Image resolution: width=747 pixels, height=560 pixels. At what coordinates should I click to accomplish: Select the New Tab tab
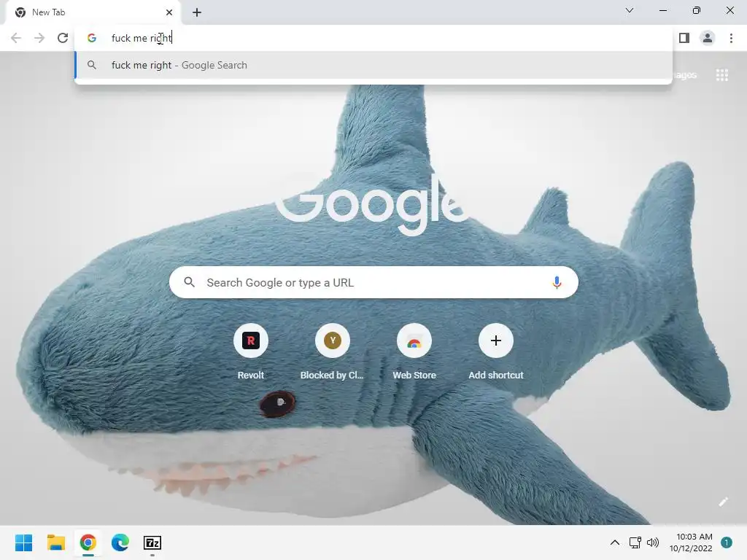93,12
